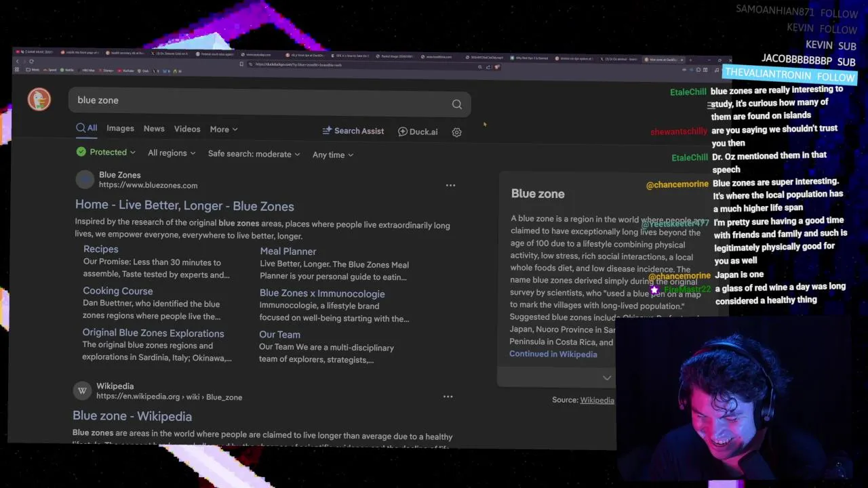Click the Search Assist button
Viewport: 868px width, 488px height.
pos(353,131)
